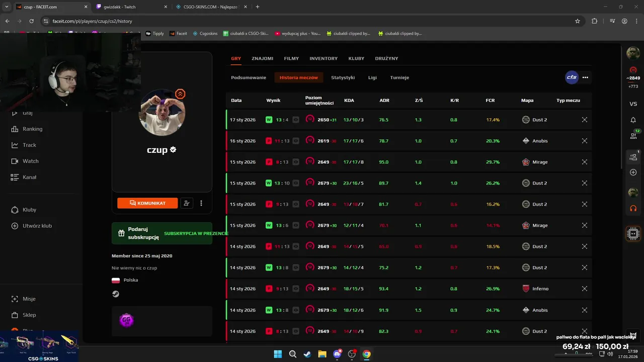Open Chrome extensions puzzle icon

pyautogui.click(x=595, y=21)
